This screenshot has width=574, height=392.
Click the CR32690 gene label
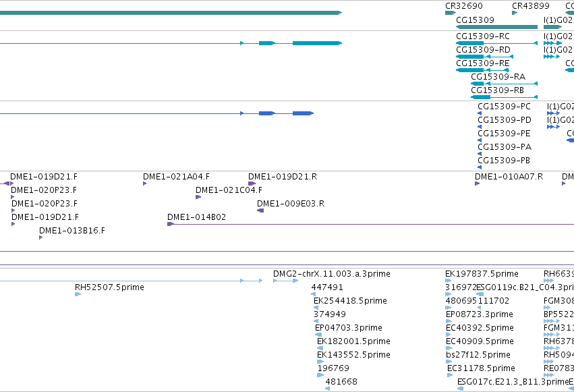click(464, 6)
